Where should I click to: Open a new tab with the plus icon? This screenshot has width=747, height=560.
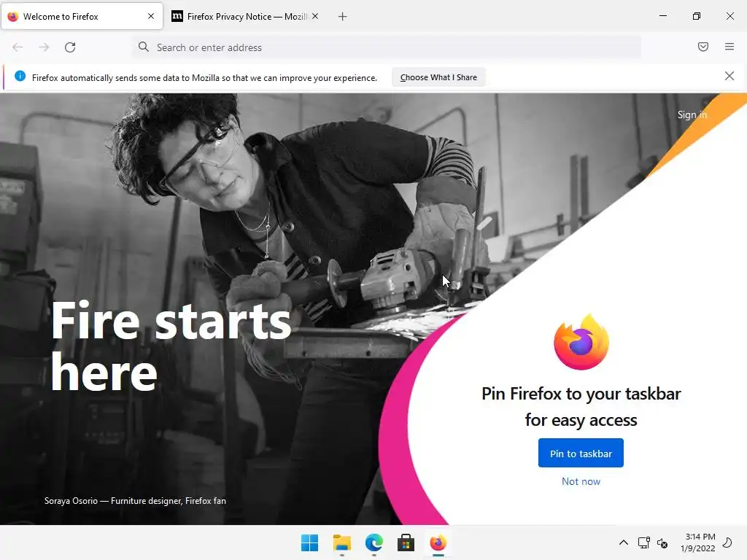coord(342,17)
